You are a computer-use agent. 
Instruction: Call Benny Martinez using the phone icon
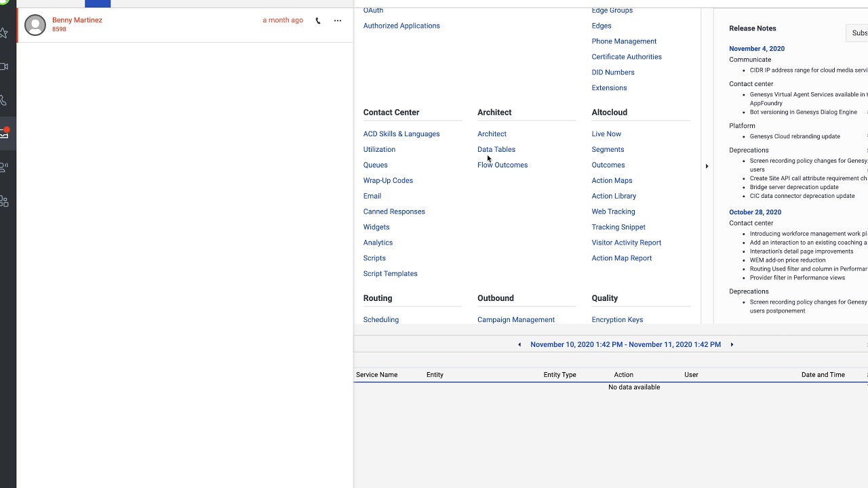coord(318,20)
